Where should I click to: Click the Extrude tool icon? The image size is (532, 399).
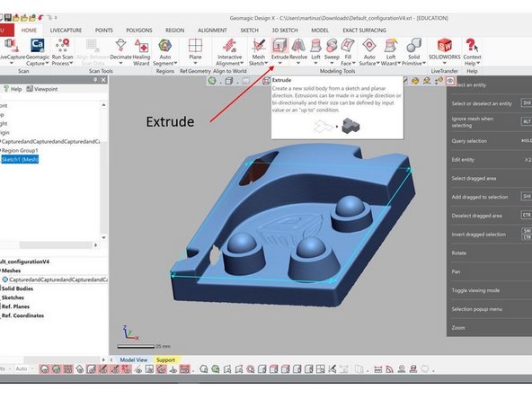(x=279, y=45)
